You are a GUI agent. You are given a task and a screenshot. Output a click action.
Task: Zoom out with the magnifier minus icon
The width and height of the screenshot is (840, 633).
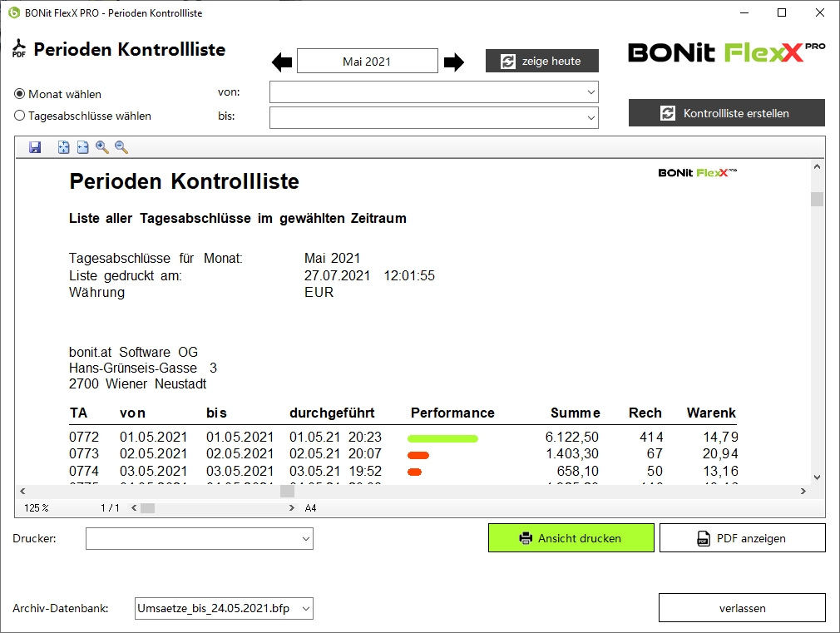[x=121, y=147]
